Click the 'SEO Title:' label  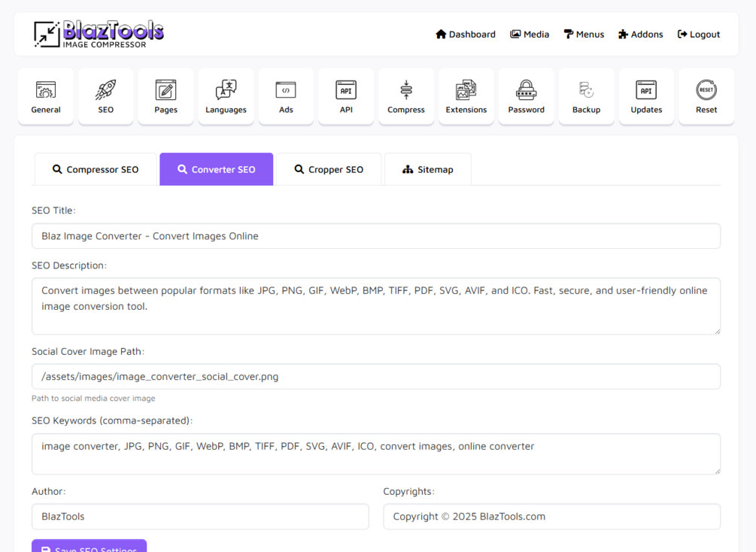[53, 210]
